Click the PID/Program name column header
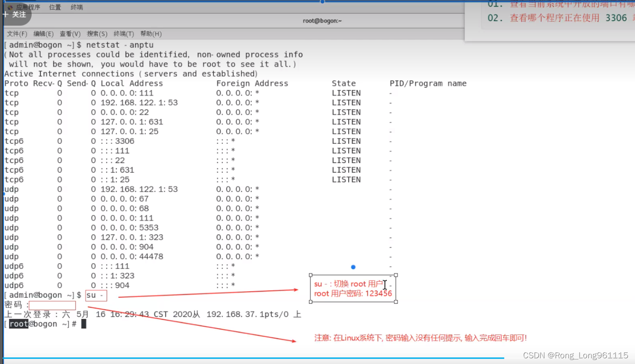Viewport: 635px width, 364px height. click(x=428, y=83)
